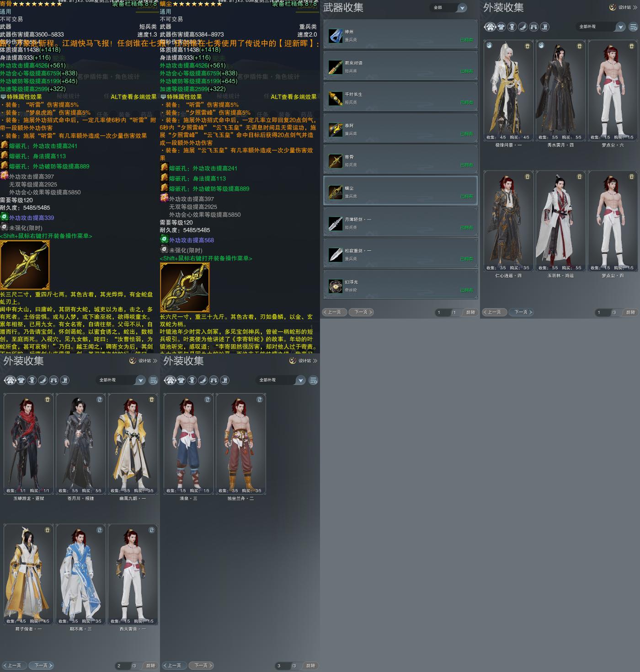Click 跳转 in page 3 outfit panel
640x672 pixels.
[x=310, y=666]
